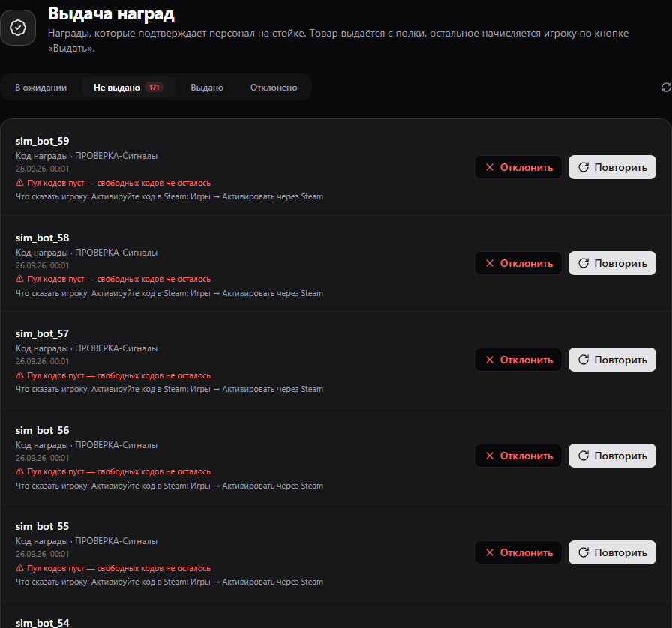
Task: Reject the sim_bot_57 reward
Action: (518, 360)
